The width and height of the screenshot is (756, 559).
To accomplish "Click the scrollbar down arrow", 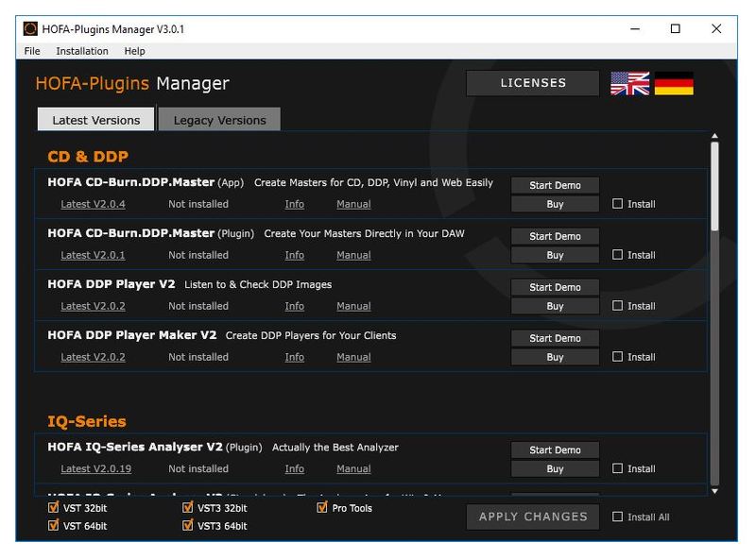I will click(714, 491).
